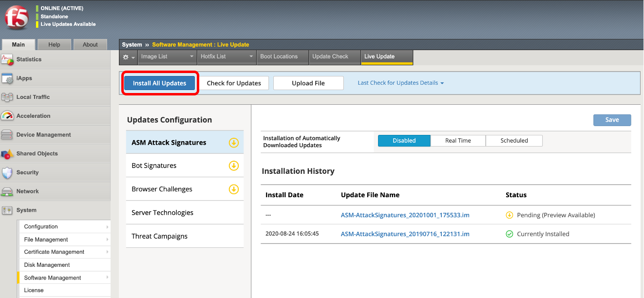
Task: Select the Live Update tab
Action: tap(387, 56)
